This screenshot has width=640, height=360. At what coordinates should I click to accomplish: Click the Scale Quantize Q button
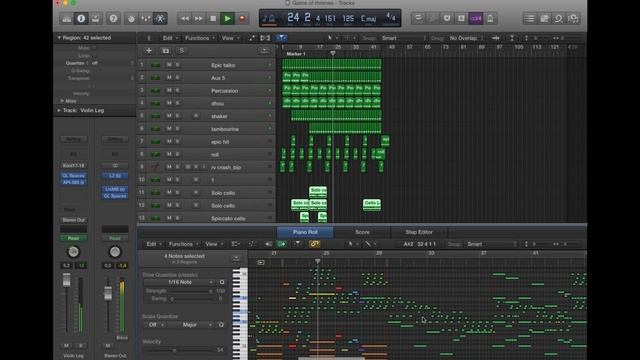pos(221,324)
